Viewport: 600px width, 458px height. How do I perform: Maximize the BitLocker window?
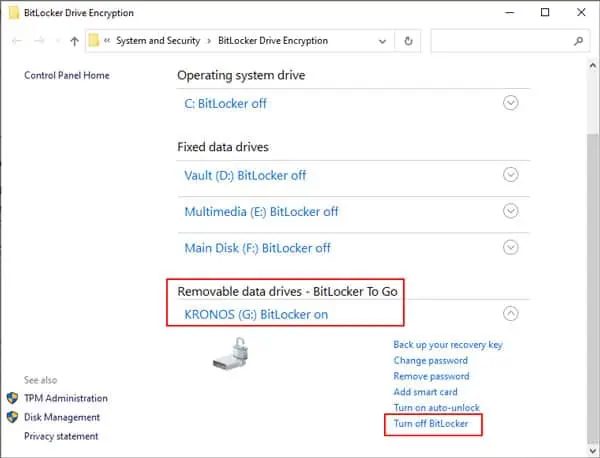tap(545, 13)
